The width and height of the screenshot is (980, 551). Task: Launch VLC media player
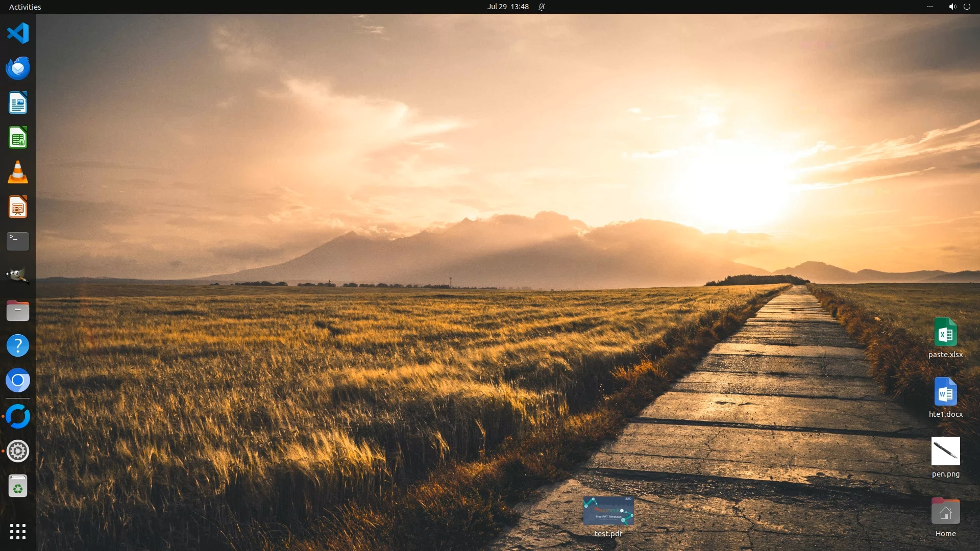click(18, 172)
